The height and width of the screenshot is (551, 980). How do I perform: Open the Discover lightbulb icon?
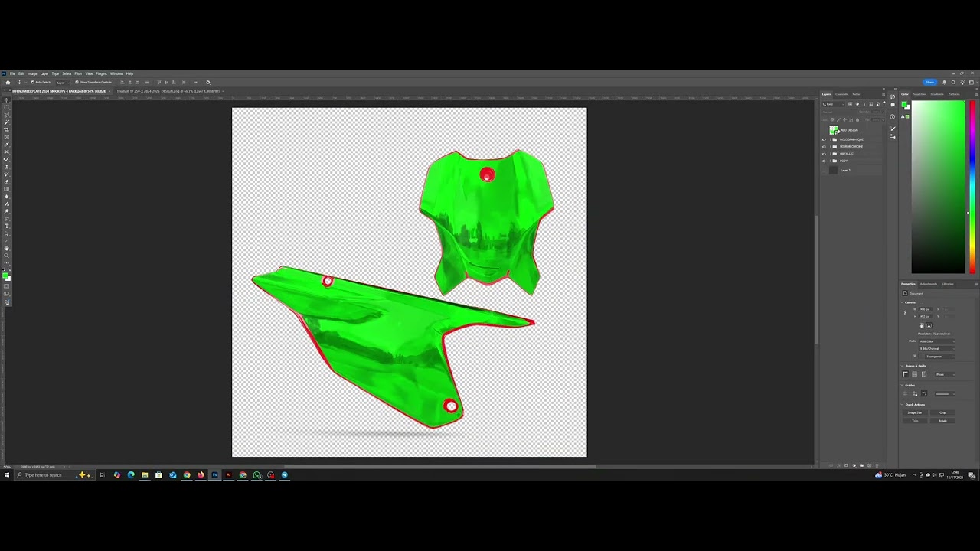click(x=962, y=82)
